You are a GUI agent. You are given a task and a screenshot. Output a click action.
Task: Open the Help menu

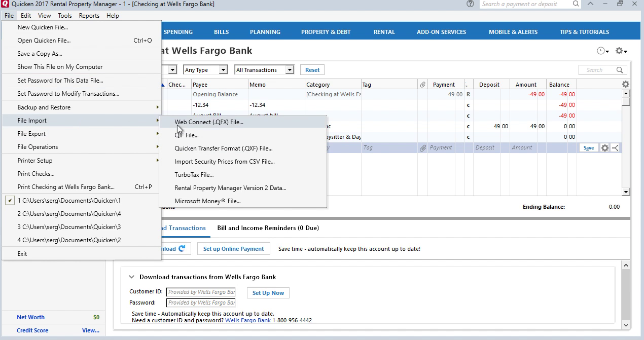[113, 16]
